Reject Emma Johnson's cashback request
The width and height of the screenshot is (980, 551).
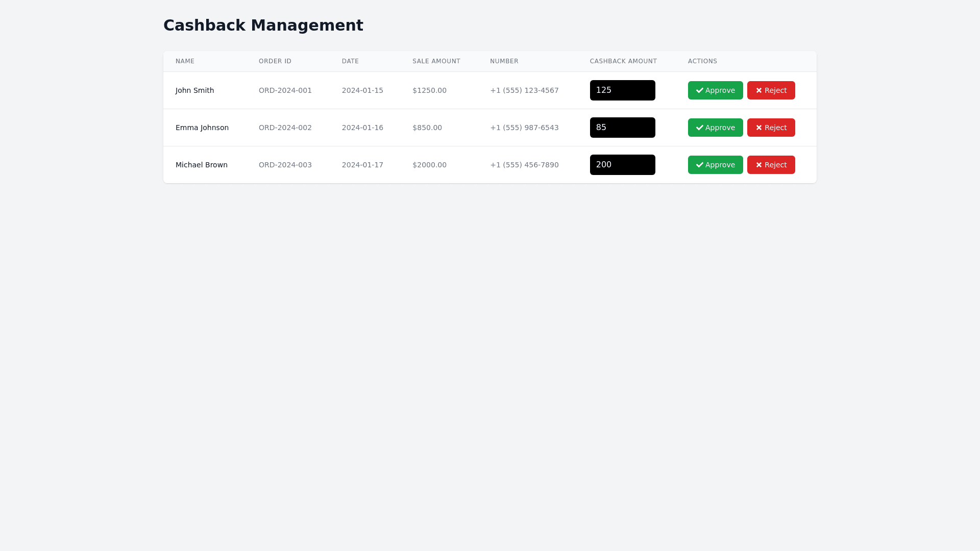coord(771,128)
